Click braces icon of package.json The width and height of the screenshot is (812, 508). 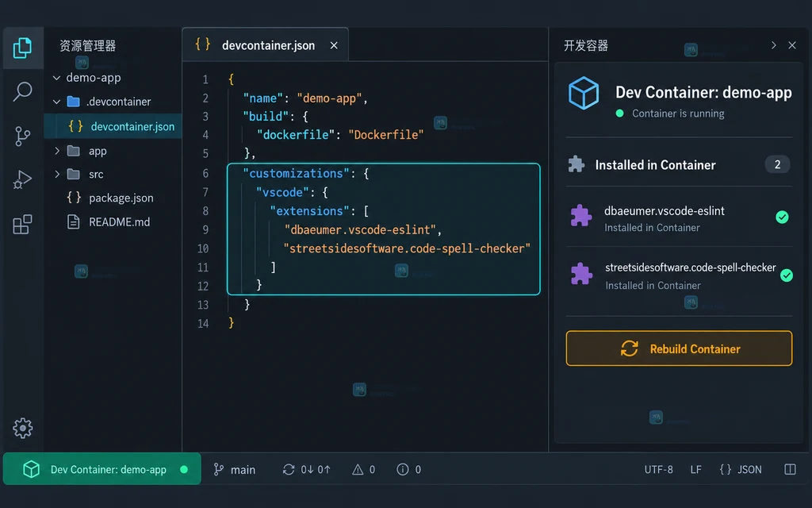74,198
